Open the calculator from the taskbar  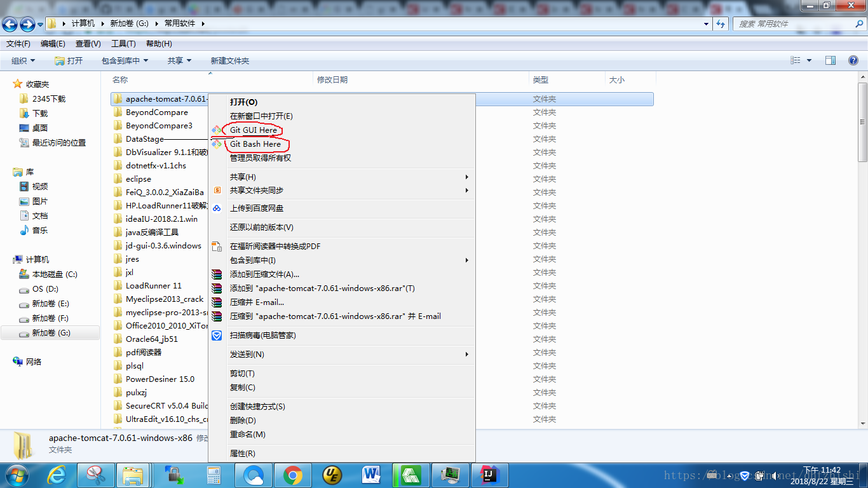(x=214, y=475)
